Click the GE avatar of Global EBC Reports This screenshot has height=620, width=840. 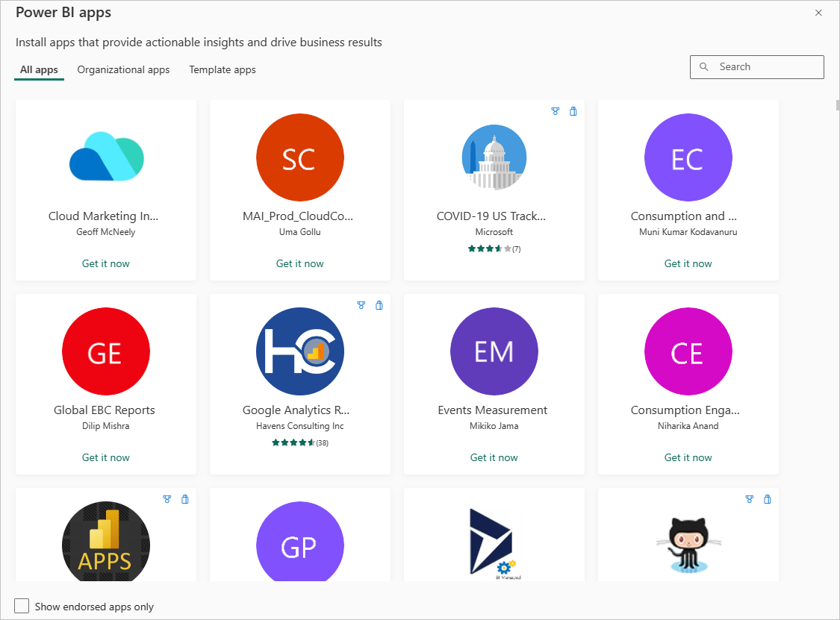tap(106, 351)
